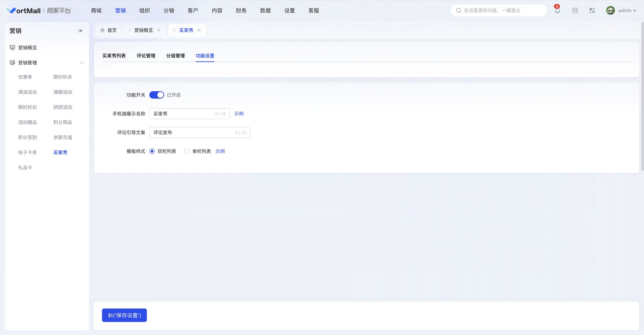Click the top search box
644x335 pixels.
(x=499, y=11)
